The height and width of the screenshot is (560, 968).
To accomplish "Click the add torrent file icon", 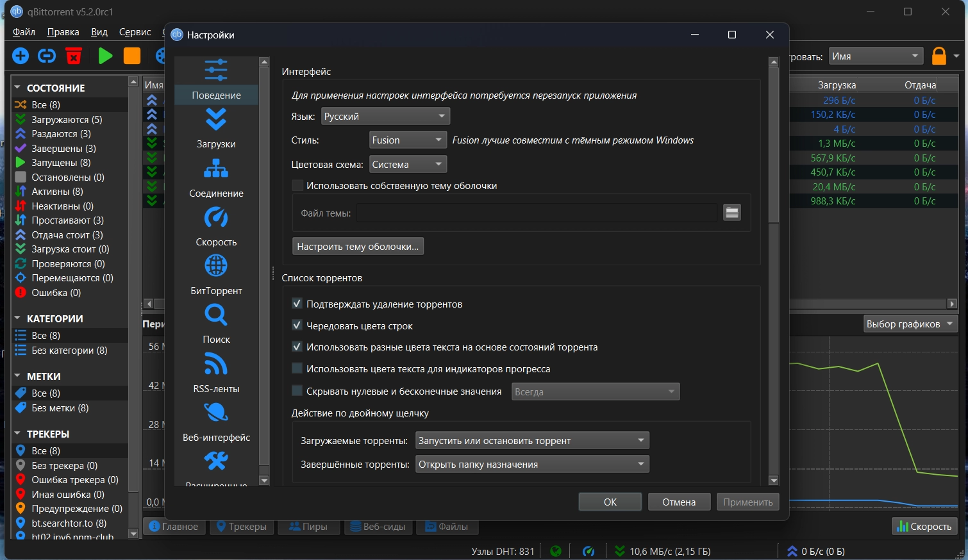I will 21,56.
